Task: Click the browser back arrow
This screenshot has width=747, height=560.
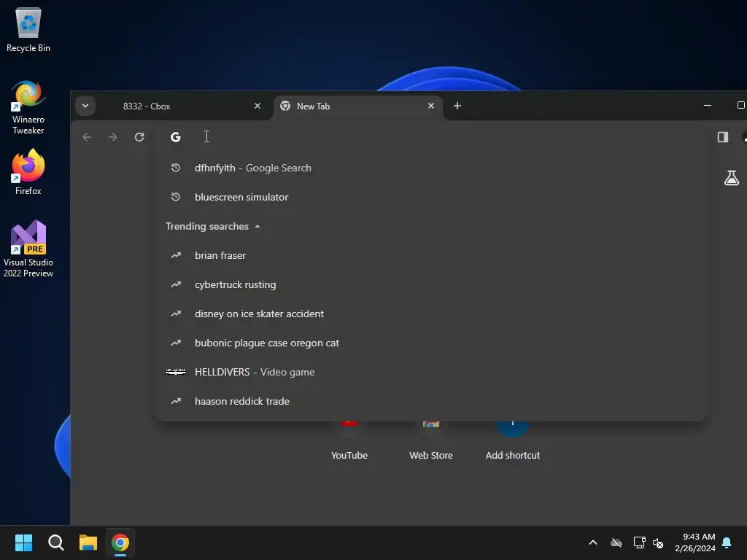Action: point(87,137)
